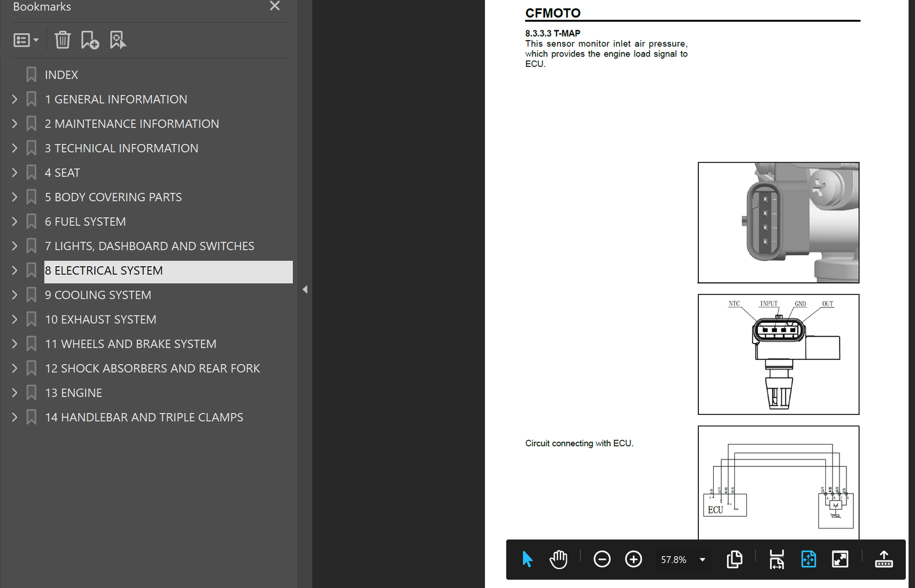The image size is (915, 588).
Task: Expand the 6 FUEL SYSTEM bookmark
Action: [15, 222]
